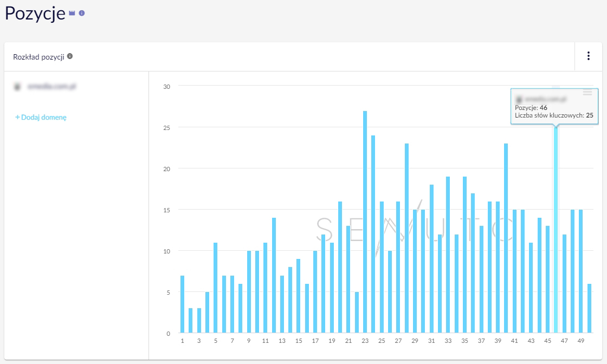This screenshot has height=364, width=607.
Task: Click the tallest bar at position 23
Action: tap(365, 222)
